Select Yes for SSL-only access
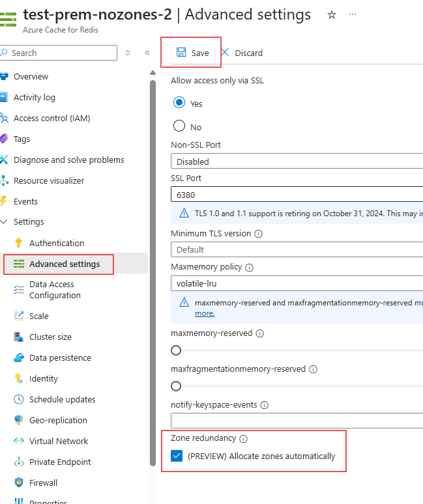 (x=179, y=103)
